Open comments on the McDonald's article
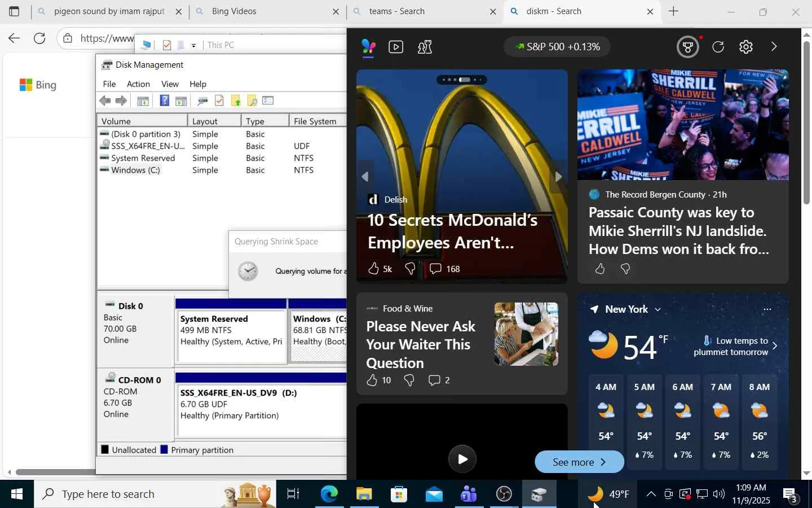Viewport: 812px width, 508px height. pos(444,269)
